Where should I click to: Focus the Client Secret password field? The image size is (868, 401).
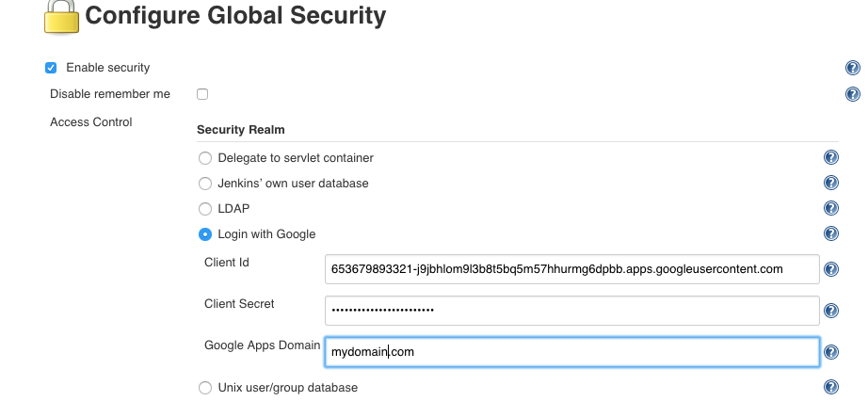click(571, 311)
